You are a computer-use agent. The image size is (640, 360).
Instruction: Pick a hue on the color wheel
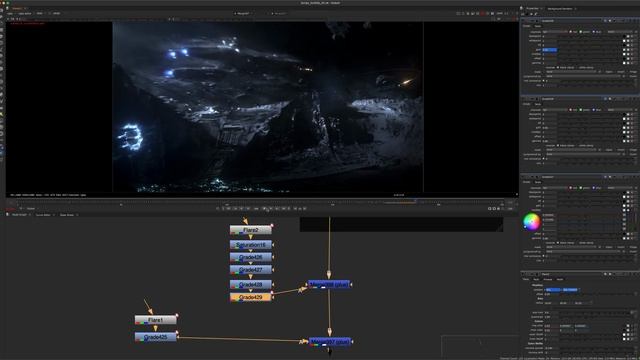tap(531, 222)
